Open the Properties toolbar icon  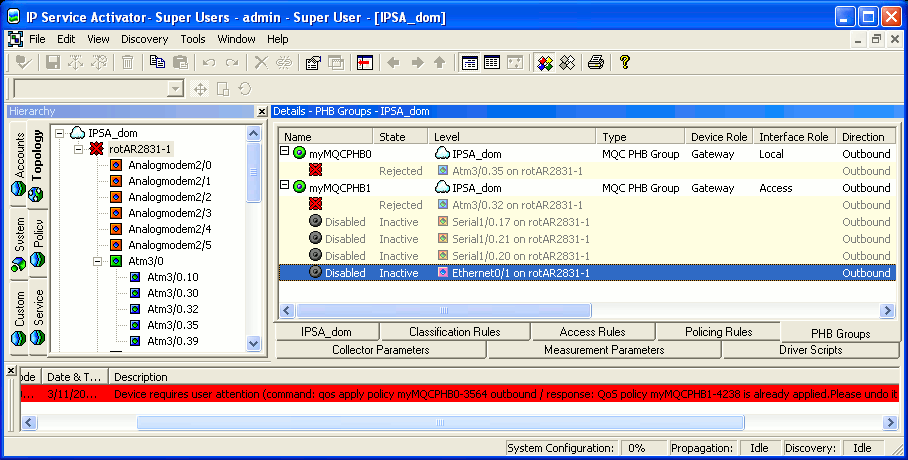(313, 62)
